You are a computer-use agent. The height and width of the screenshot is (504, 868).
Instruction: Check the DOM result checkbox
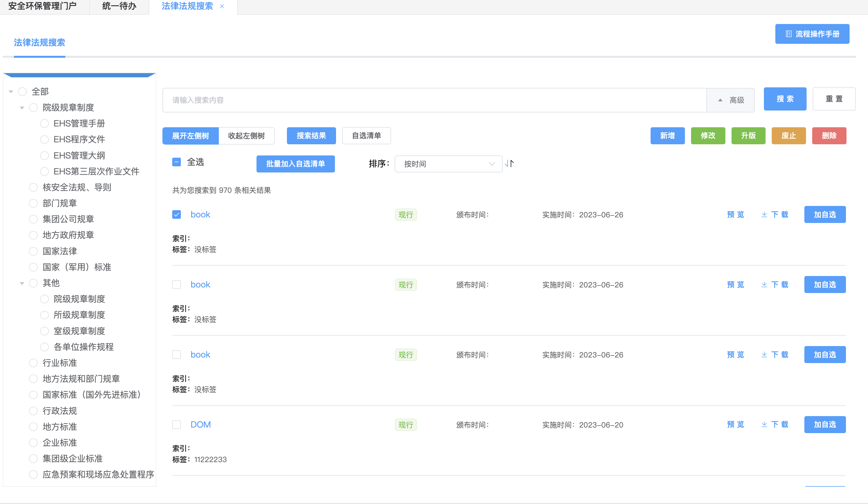click(x=176, y=424)
